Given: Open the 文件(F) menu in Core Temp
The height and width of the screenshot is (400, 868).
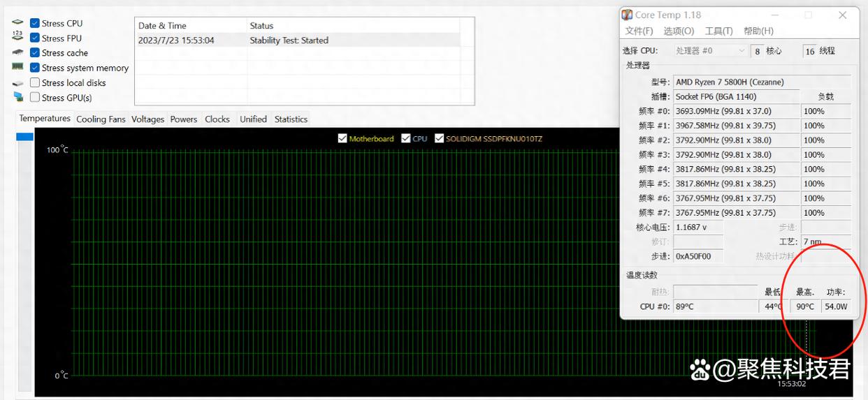Looking at the screenshot, I should click(x=639, y=31).
